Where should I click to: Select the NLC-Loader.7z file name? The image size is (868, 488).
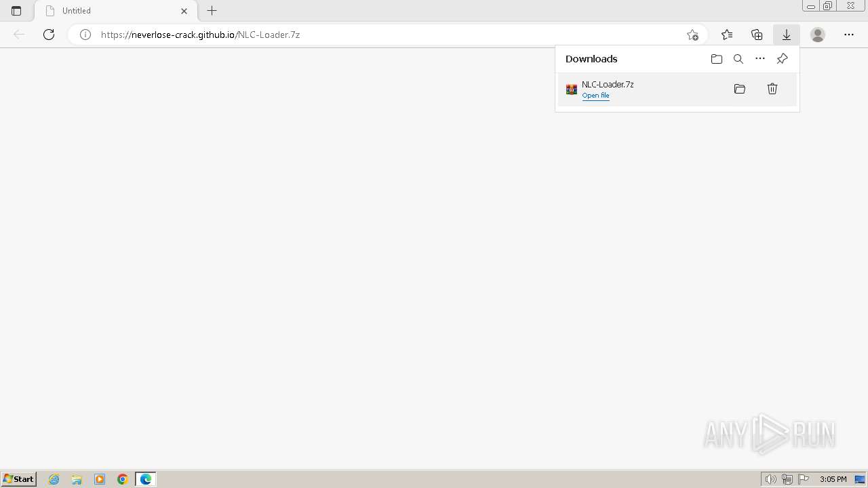click(x=608, y=85)
